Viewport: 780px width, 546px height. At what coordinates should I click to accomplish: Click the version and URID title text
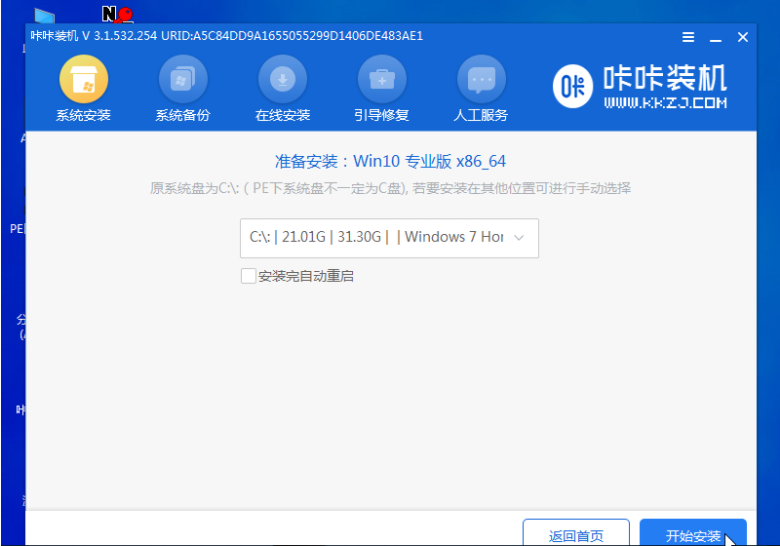(x=227, y=36)
